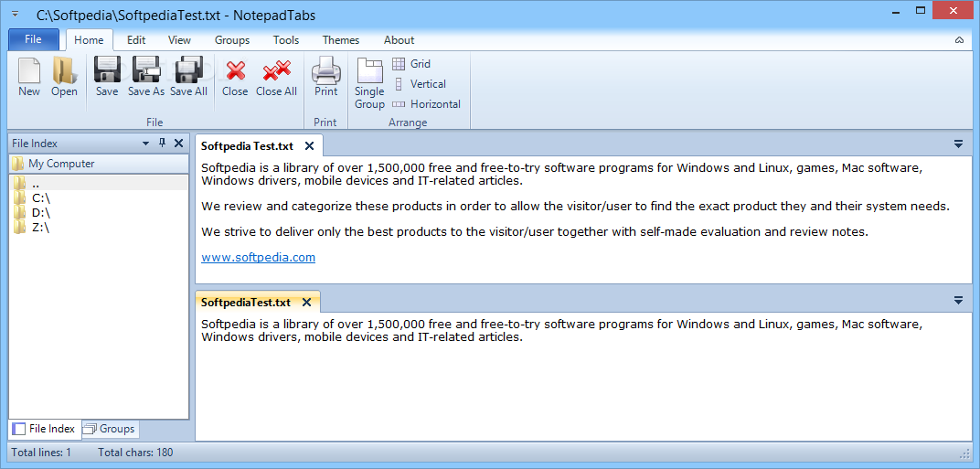The height and width of the screenshot is (469, 980).
Task: Arrange tab groups in Vertical layout
Action: [x=420, y=84]
